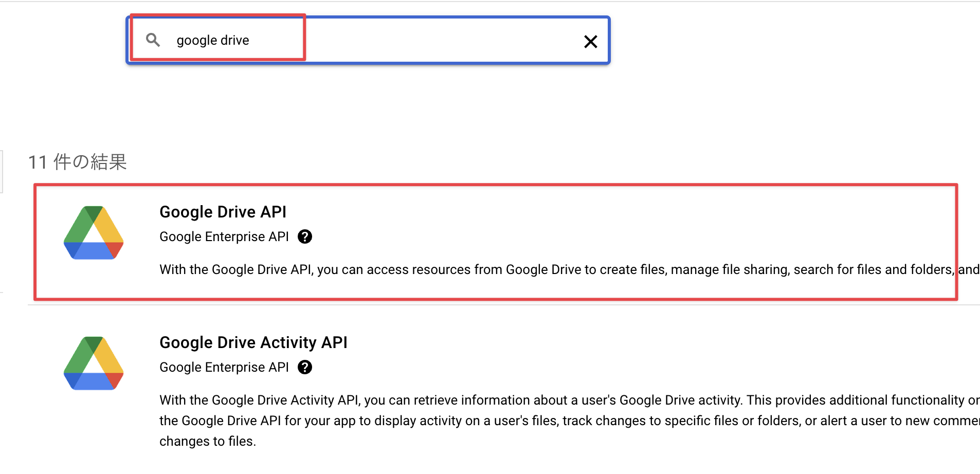Click the Google Drive API description text
This screenshot has width=980, height=474.
569,269
